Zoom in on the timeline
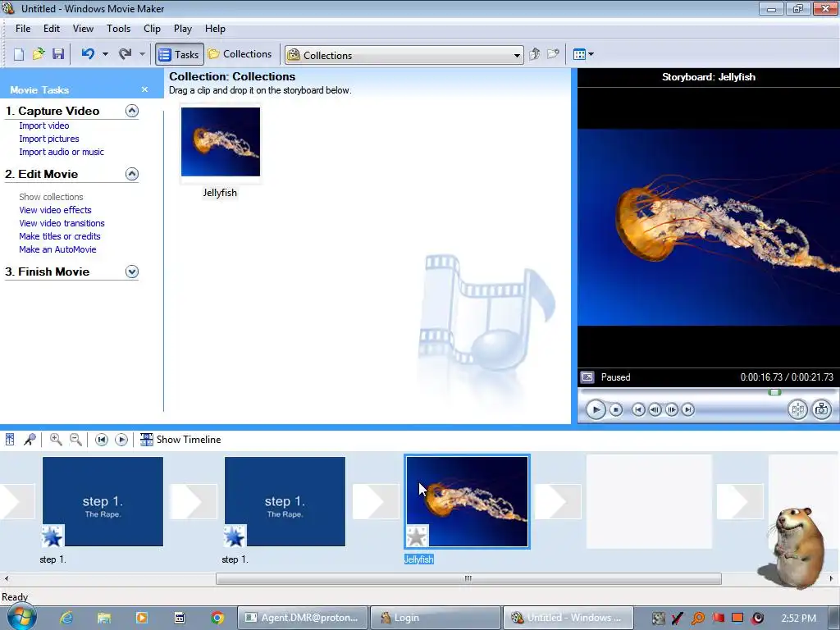 (x=55, y=440)
